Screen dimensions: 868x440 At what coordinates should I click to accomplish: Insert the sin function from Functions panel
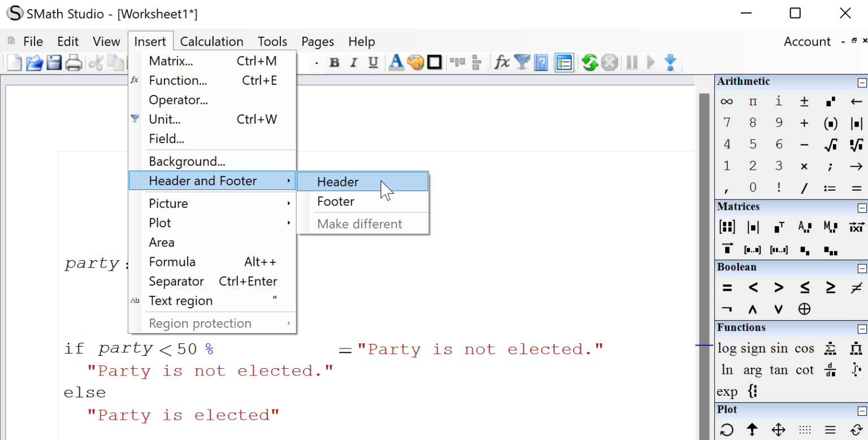click(x=778, y=348)
